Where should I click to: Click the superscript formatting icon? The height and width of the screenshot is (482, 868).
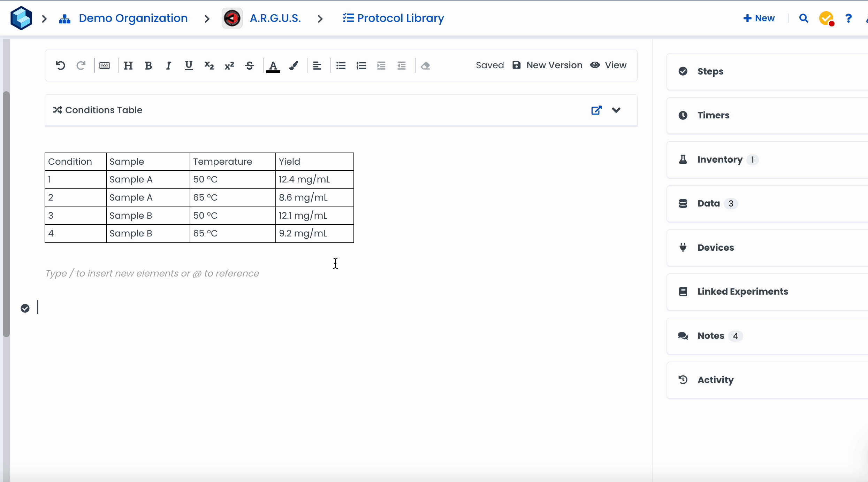(229, 65)
